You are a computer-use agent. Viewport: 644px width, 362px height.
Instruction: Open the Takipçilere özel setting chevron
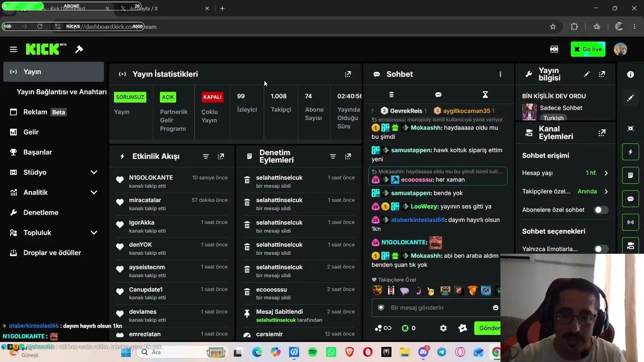click(606, 192)
